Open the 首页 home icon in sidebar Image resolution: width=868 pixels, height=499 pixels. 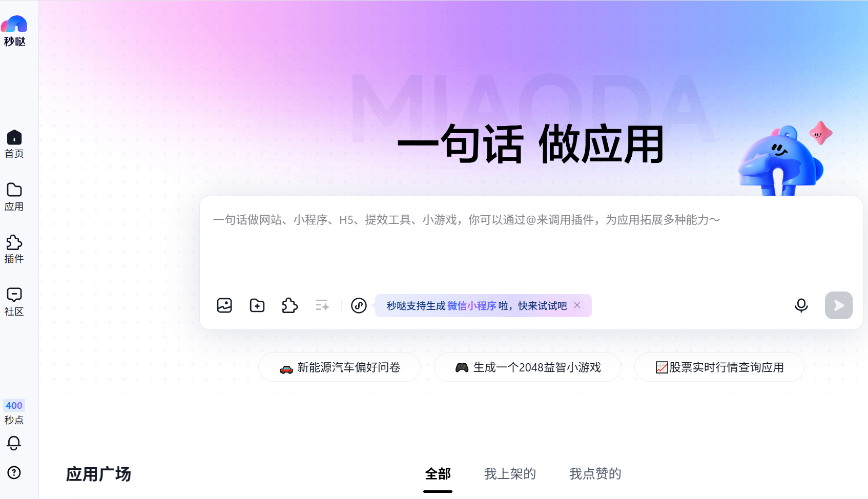coord(14,137)
